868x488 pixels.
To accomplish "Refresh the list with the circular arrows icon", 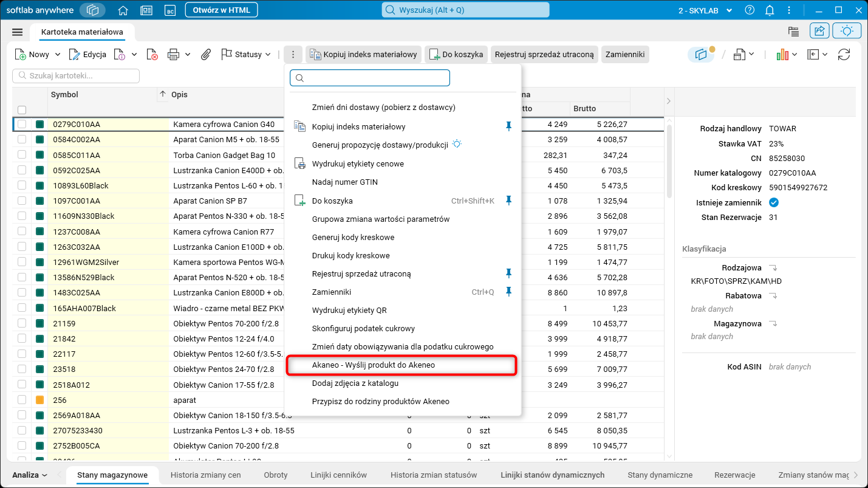I will pyautogui.click(x=844, y=55).
